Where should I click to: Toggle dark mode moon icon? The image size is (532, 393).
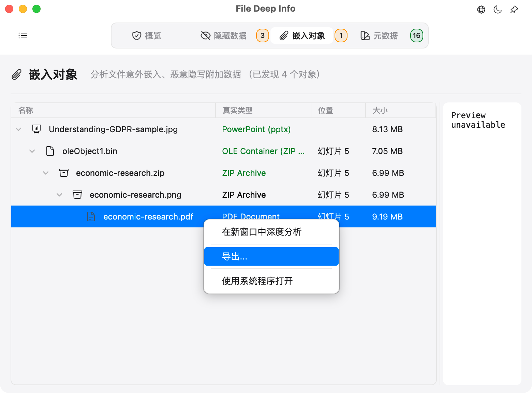coord(498,10)
